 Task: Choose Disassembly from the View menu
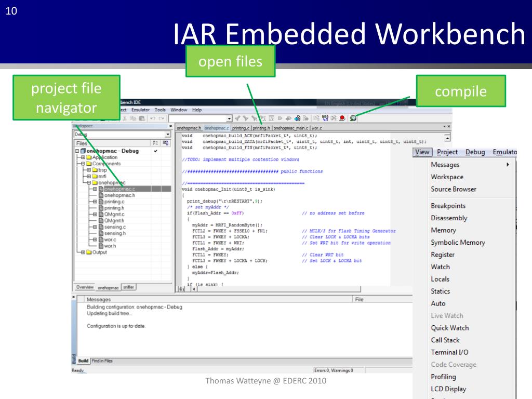(449, 218)
